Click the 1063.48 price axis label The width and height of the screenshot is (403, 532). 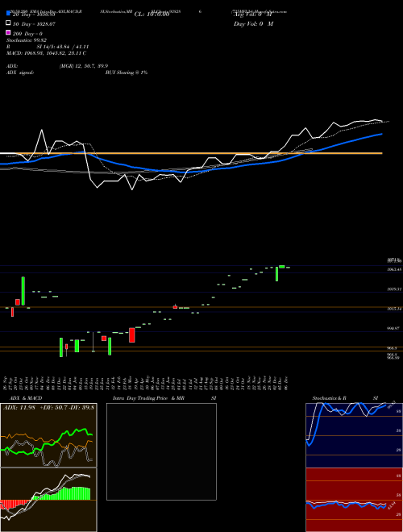pos(395,269)
